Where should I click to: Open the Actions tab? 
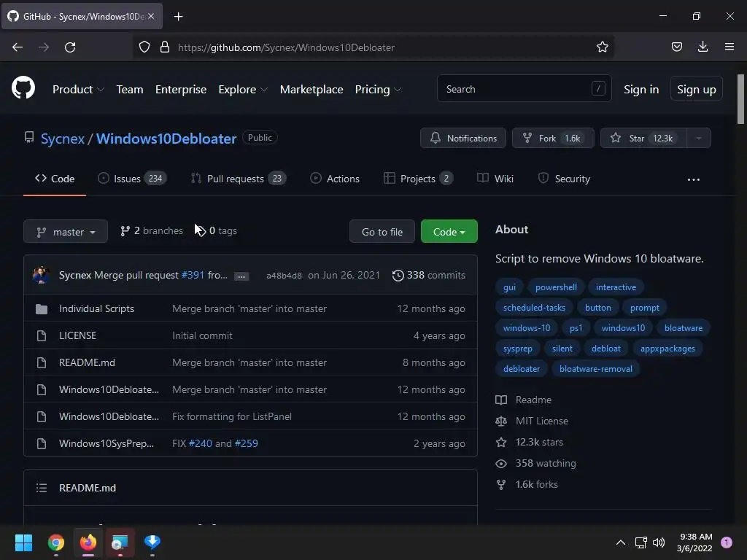click(335, 179)
